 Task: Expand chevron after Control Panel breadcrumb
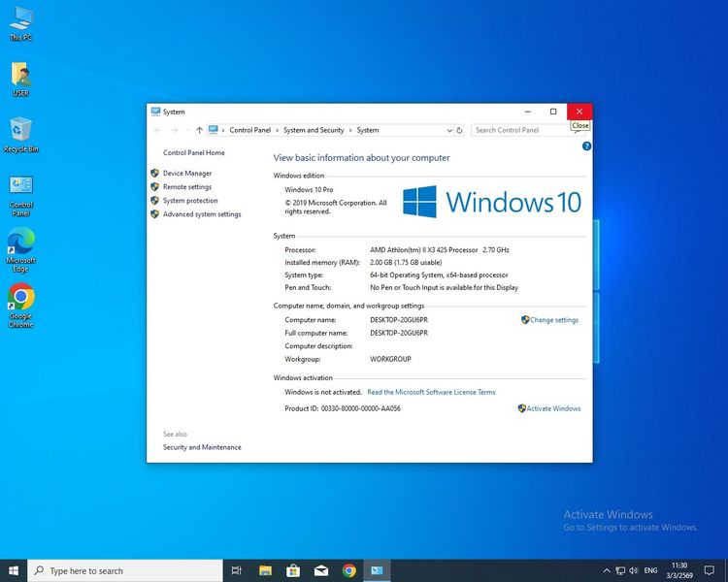278,130
